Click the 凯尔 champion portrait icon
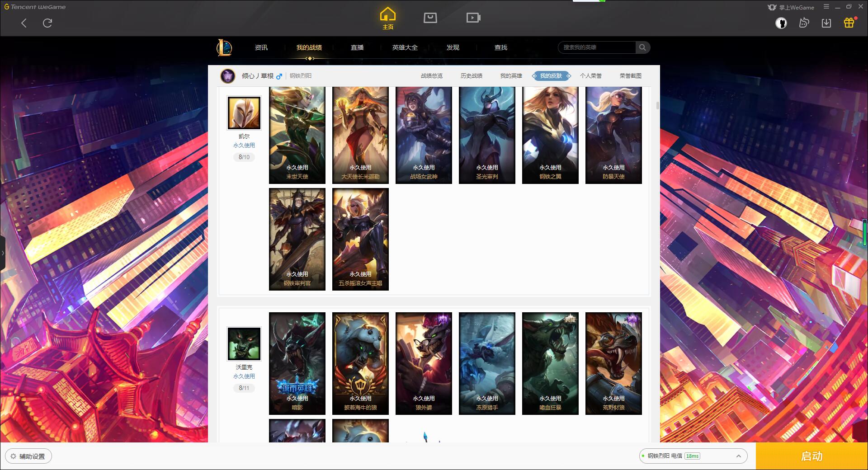This screenshot has width=868, height=470. pos(244,113)
